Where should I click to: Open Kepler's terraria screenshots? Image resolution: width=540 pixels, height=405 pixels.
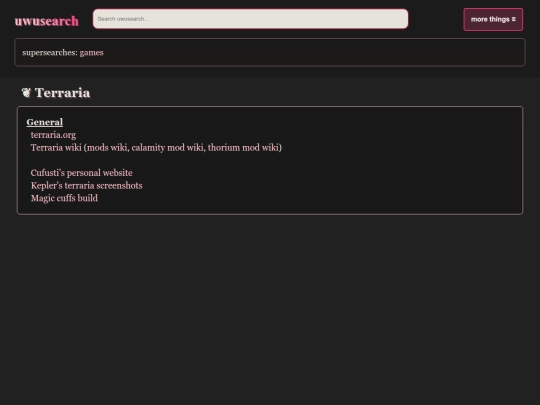[86, 186]
